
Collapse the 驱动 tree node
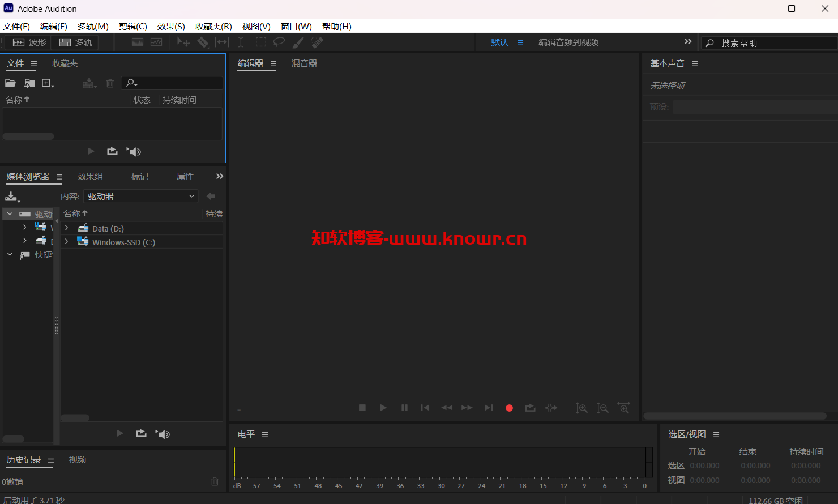point(10,214)
